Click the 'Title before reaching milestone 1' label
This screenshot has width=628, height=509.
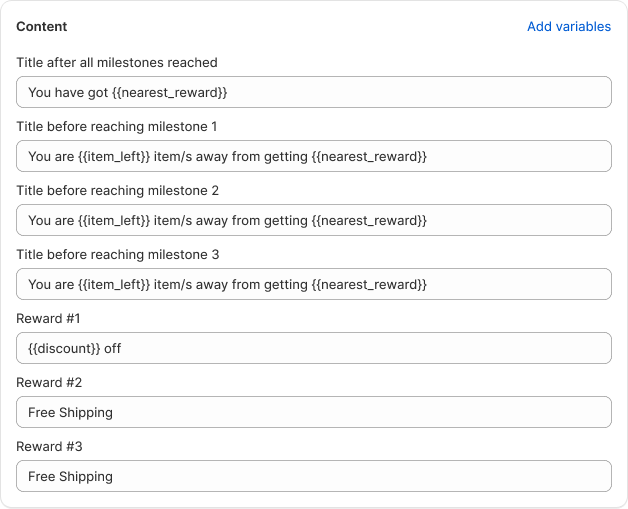point(117,126)
